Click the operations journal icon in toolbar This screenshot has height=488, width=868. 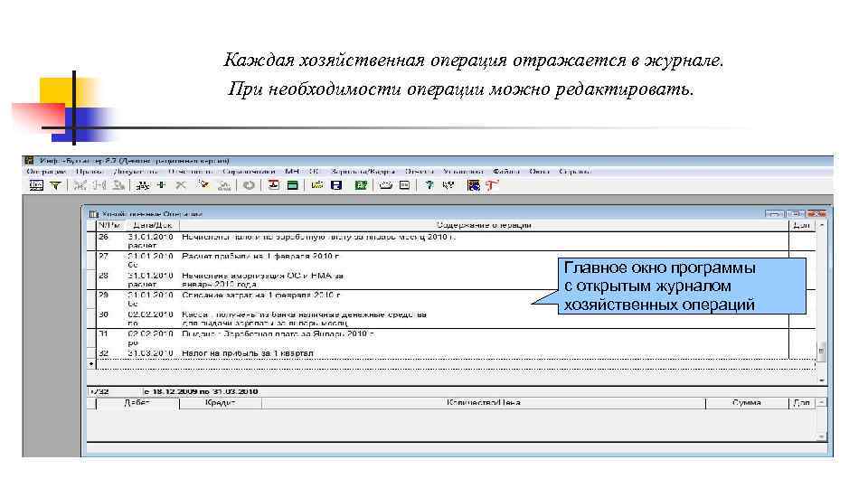pyautogui.click(x=36, y=185)
